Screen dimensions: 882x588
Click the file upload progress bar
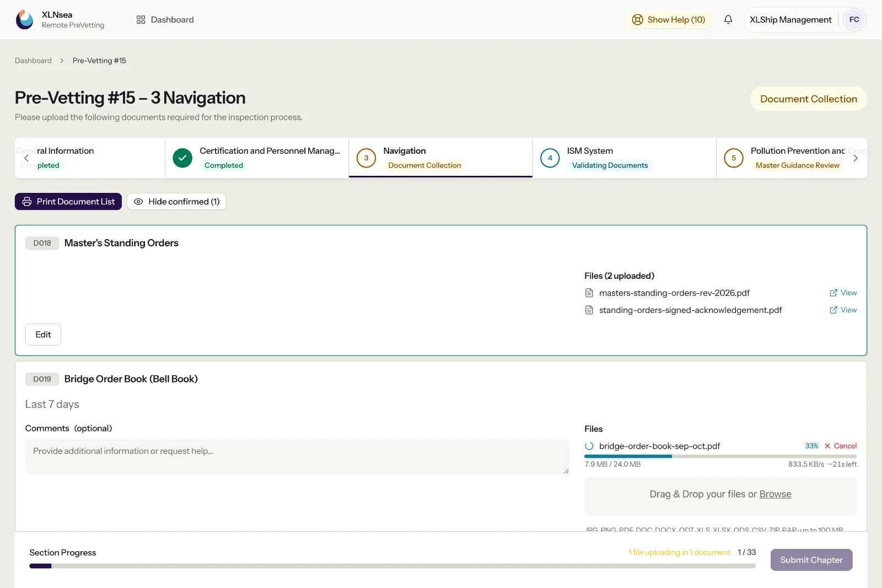coord(720,456)
